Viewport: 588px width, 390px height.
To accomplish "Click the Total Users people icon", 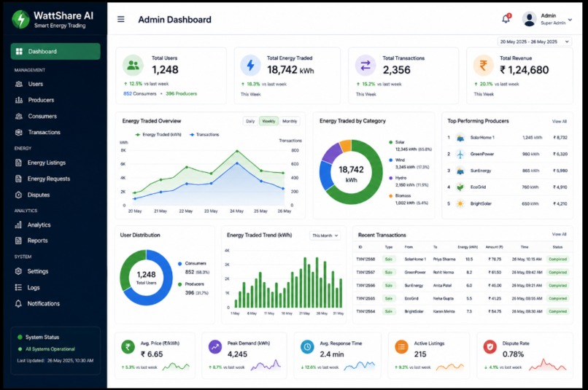I will point(133,65).
